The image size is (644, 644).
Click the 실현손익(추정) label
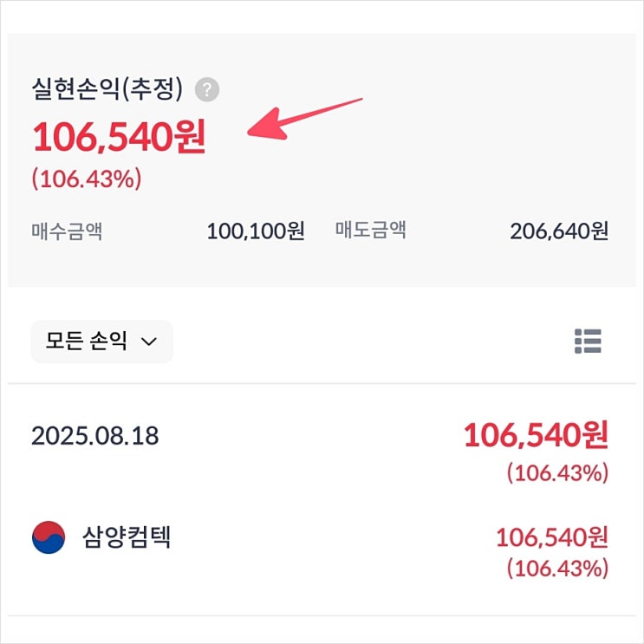(107, 89)
